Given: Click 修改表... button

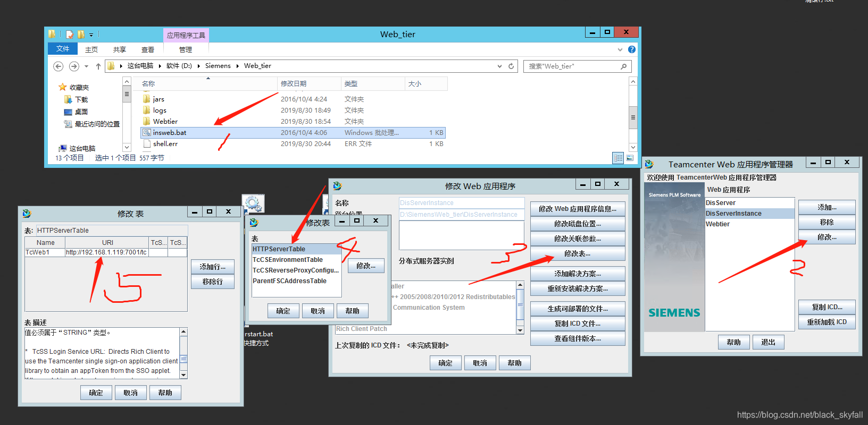Looking at the screenshot, I should [x=578, y=253].
